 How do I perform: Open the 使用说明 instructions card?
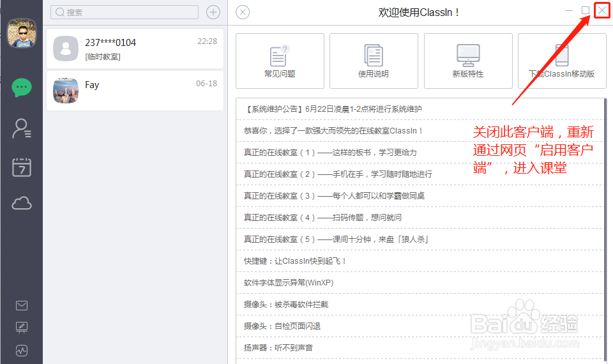pos(374,61)
